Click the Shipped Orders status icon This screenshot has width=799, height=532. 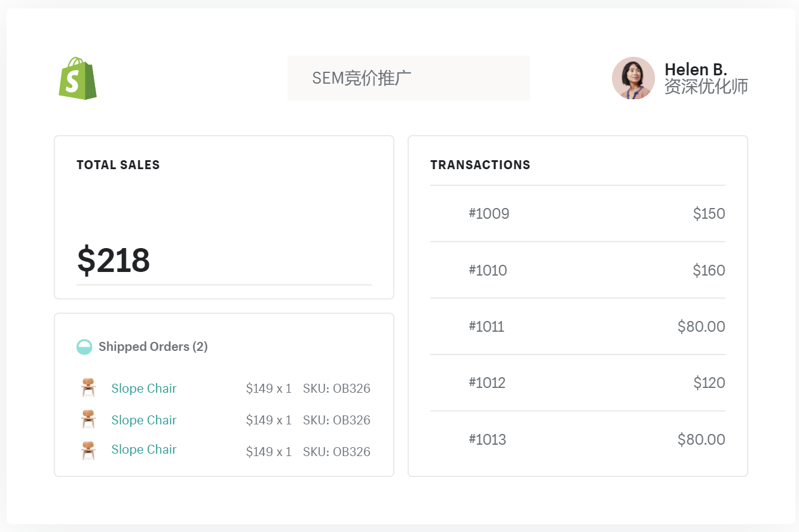click(84, 347)
